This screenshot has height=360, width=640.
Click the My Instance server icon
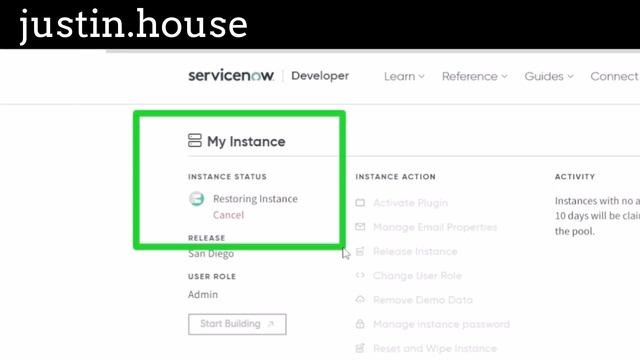coord(195,140)
